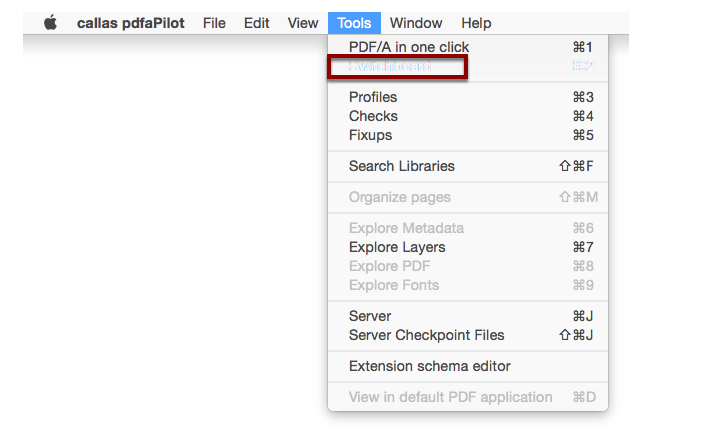
Task: Open Checks from Tools menu
Action: 468,116
